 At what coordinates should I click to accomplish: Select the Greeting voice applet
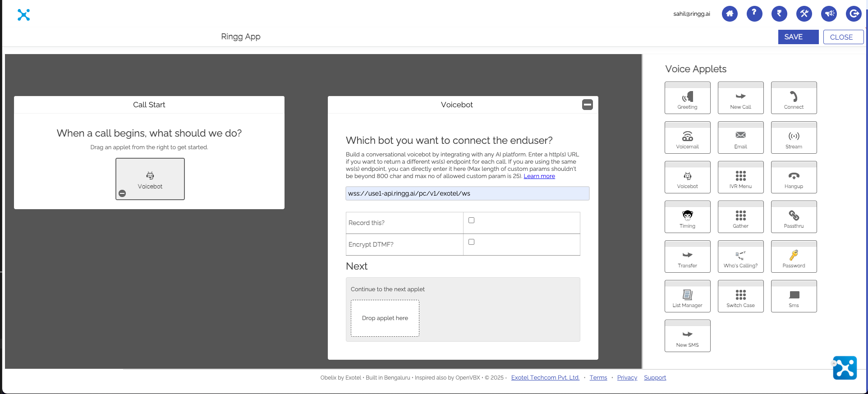click(x=687, y=98)
